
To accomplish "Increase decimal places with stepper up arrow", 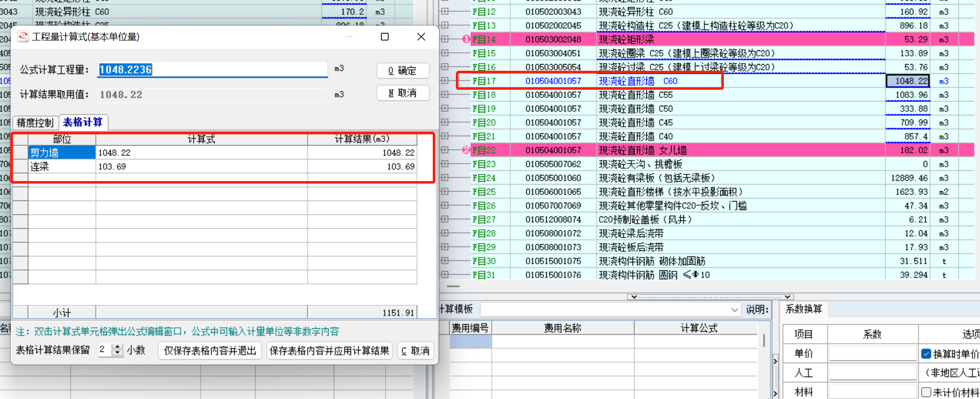I will (x=118, y=347).
